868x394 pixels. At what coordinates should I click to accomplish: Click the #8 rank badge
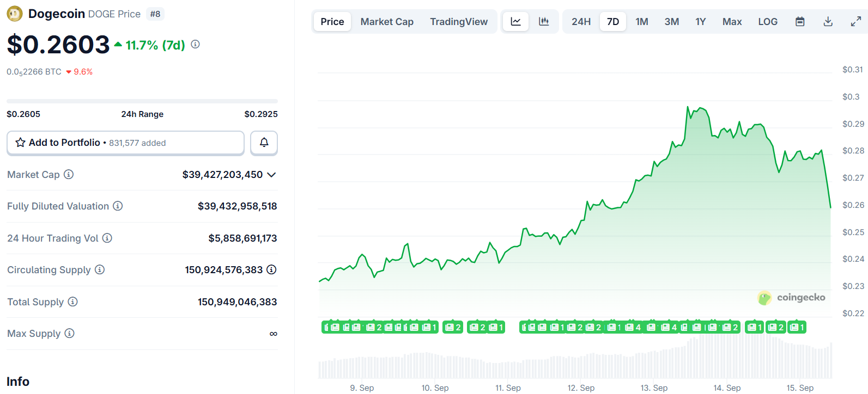tap(155, 14)
